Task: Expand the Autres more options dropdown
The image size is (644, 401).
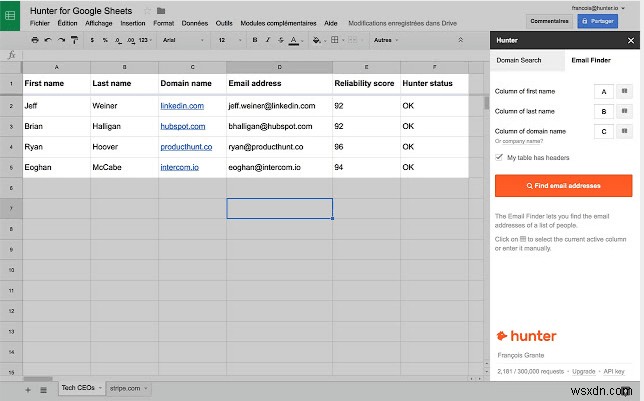Action: (386, 40)
